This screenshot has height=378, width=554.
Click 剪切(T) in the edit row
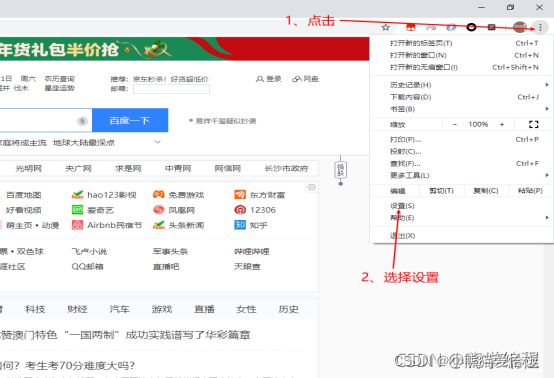click(x=441, y=191)
